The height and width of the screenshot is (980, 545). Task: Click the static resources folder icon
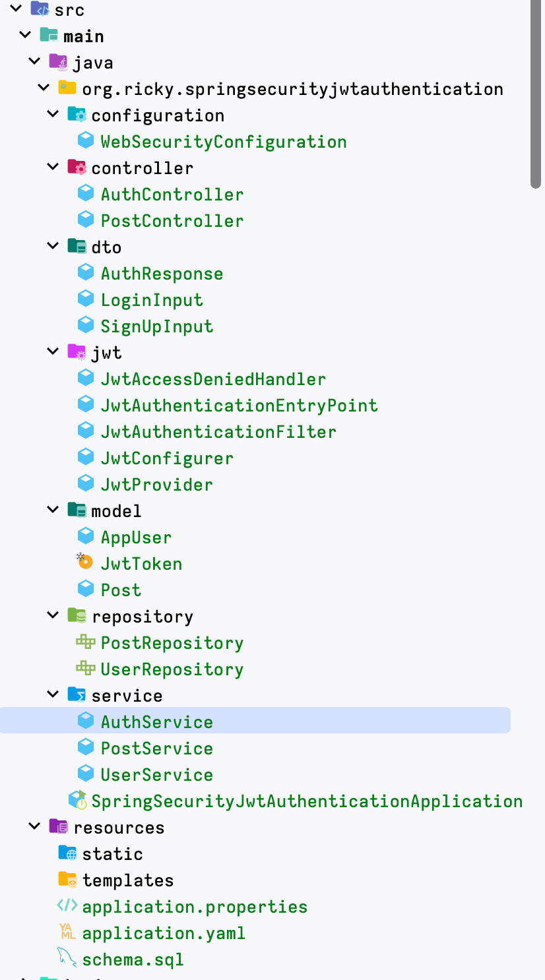[67, 853]
